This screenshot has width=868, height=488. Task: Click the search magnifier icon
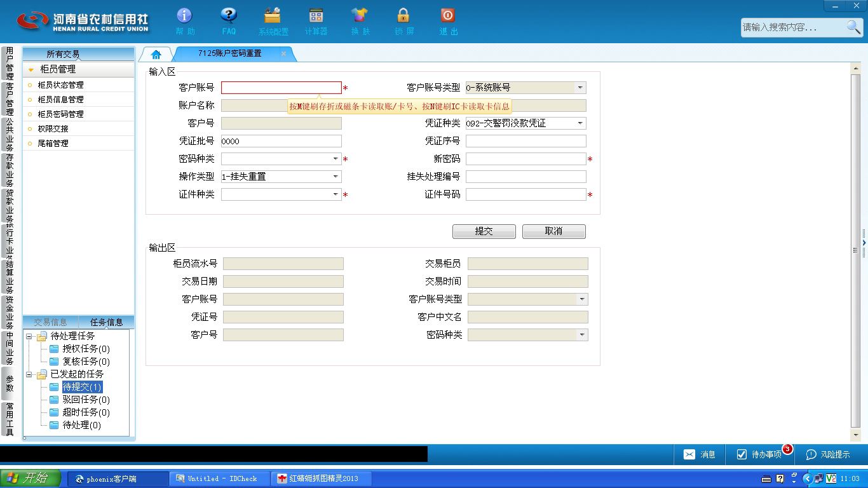click(x=853, y=27)
